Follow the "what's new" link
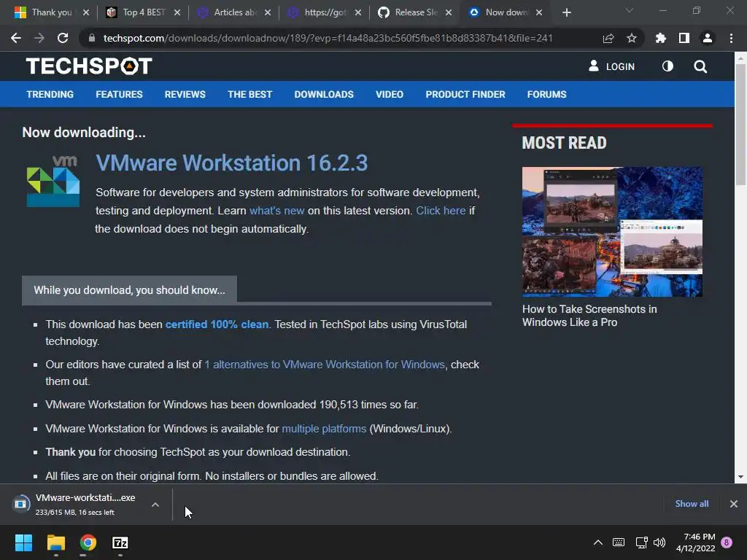 [276, 211]
